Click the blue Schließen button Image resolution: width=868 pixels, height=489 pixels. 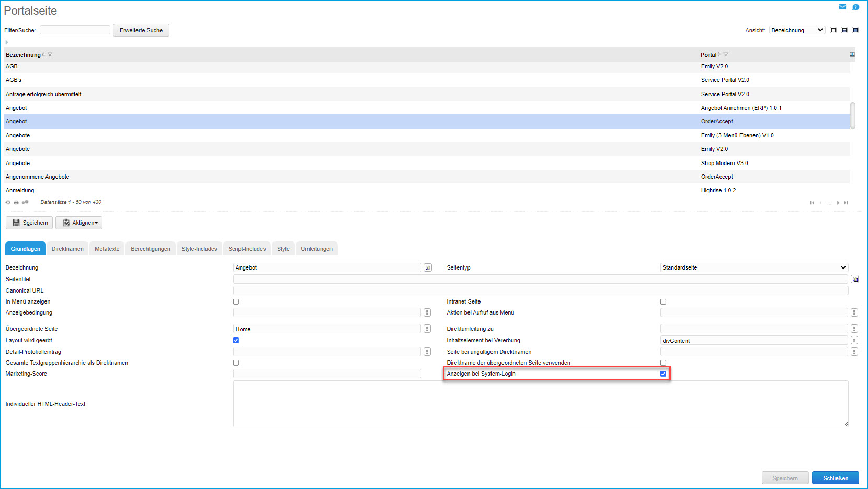point(835,478)
